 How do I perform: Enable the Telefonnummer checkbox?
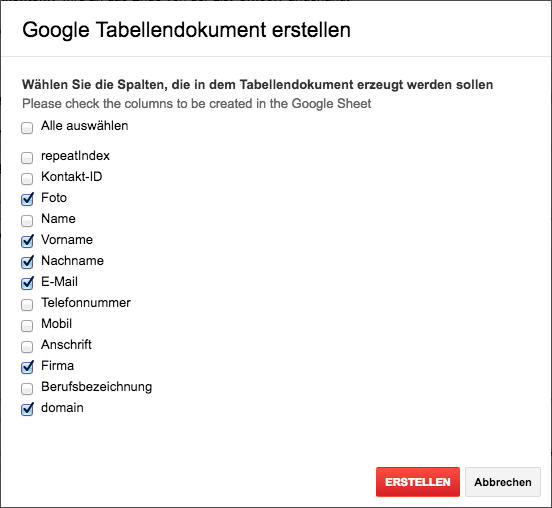(27, 305)
